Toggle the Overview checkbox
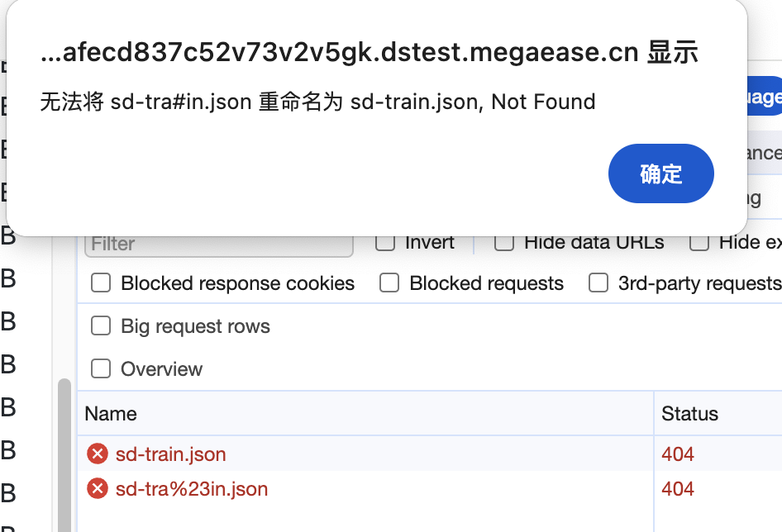The height and width of the screenshot is (532, 782). (x=101, y=369)
